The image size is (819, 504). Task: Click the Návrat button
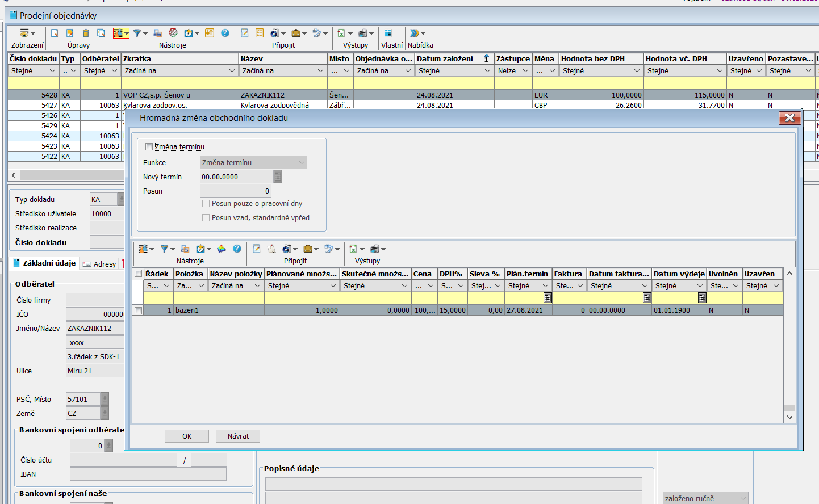238,436
